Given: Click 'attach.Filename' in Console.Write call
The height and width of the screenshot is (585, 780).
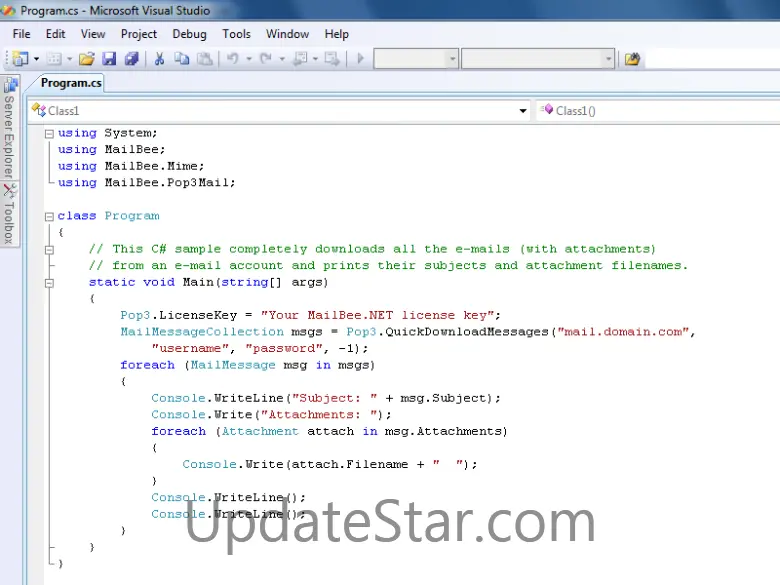Looking at the screenshot, I should point(349,465).
